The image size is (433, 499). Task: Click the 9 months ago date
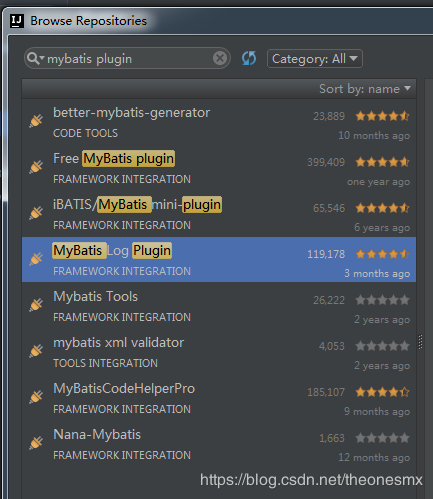pyautogui.click(x=377, y=412)
